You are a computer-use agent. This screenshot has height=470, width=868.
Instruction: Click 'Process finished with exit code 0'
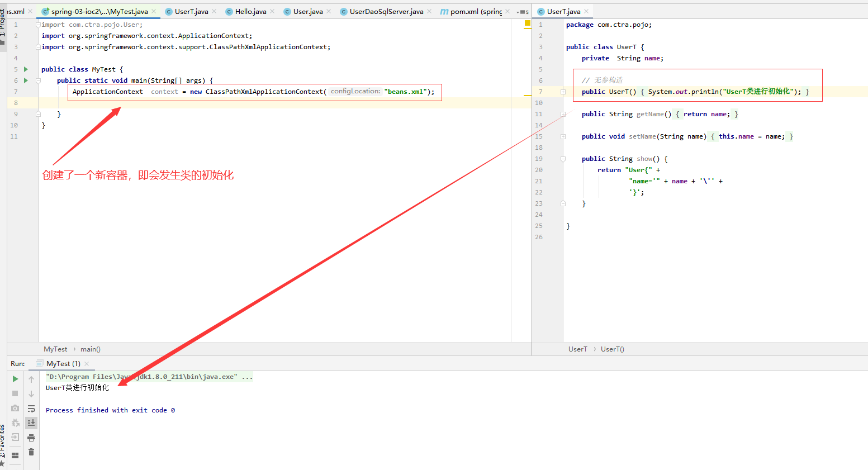[x=110, y=410]
